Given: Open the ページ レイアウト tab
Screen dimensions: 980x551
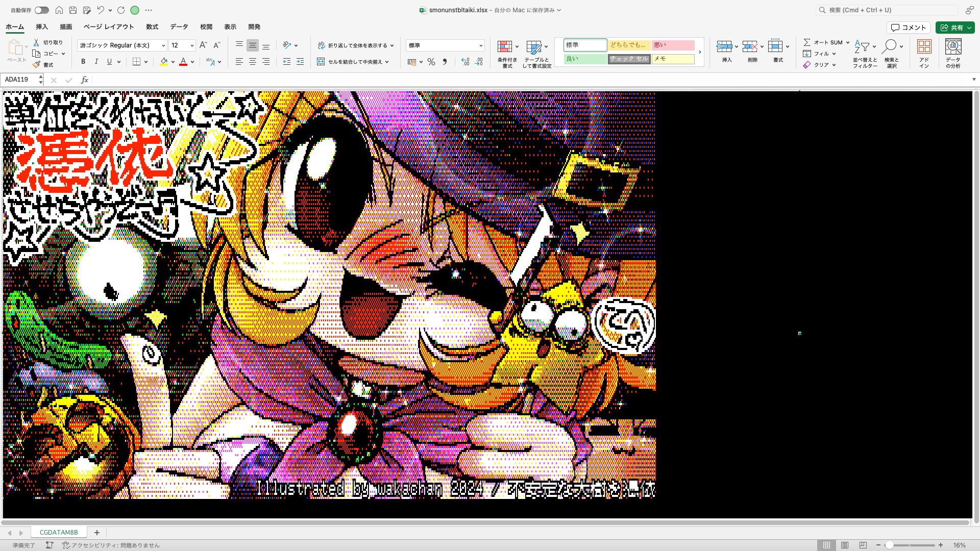Looking at the screenshot, I should [x=109, y=27].
